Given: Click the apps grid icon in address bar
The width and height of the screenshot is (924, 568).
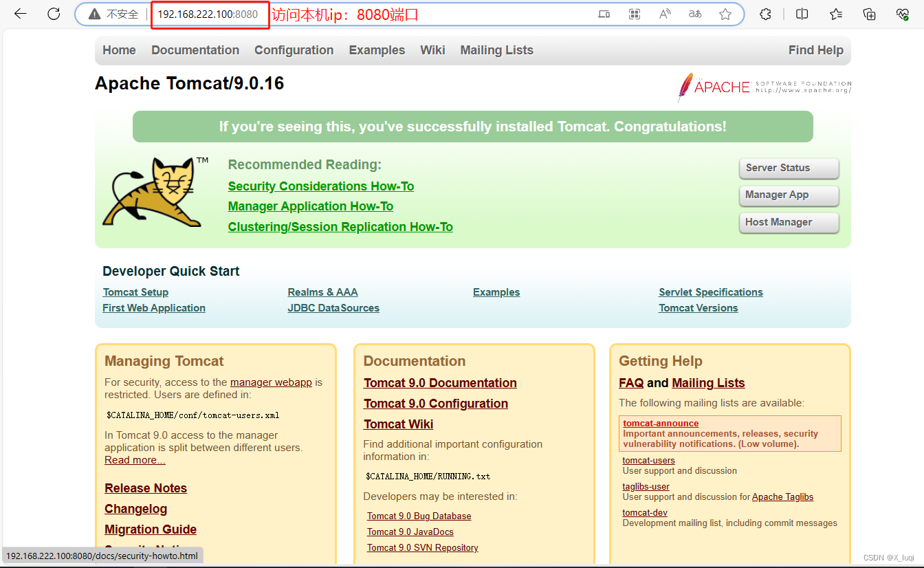Looking at the screenshot, I should (x=635, y=14).
